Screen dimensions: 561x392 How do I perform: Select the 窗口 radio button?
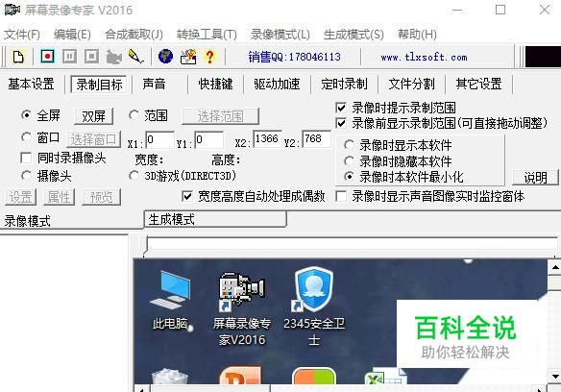pyautogui.click(x=26, y=137)
